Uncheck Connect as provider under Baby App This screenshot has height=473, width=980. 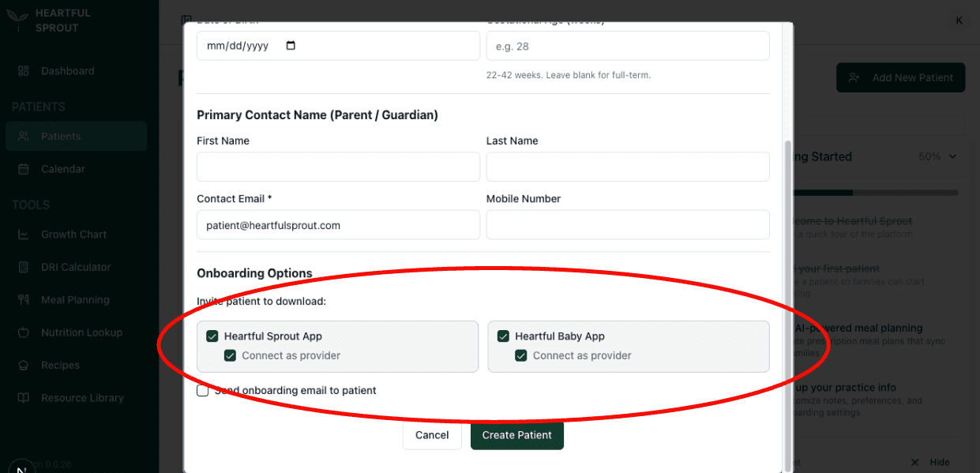point(521,355)
